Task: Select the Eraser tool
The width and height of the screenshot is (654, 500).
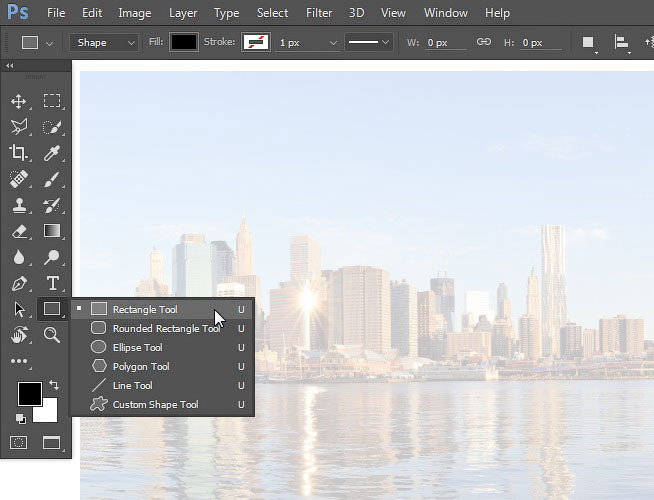Action: click(19, 231)
